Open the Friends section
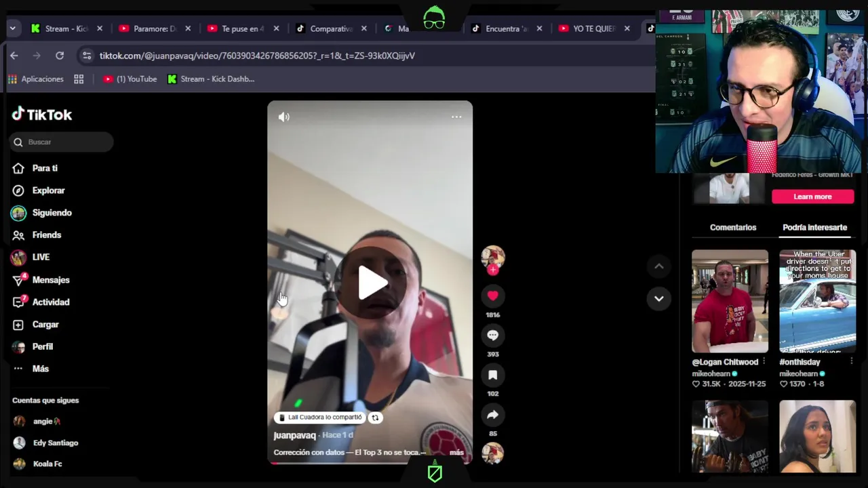This screenshot has width=868, height=488. pos(46,235)
